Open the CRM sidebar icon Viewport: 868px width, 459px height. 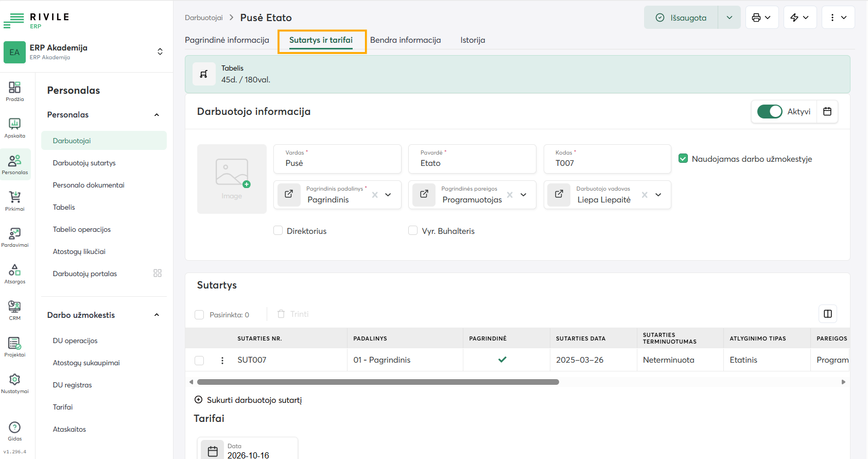[x=15, y=310]
